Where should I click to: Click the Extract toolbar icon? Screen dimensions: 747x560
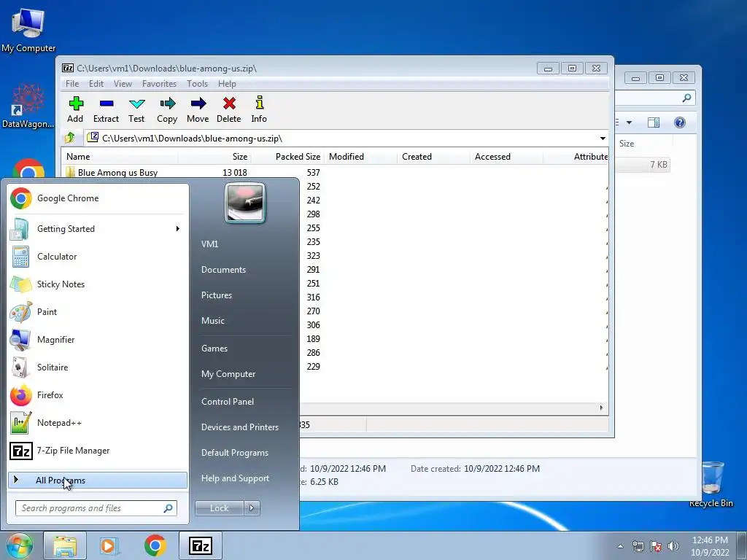106,109
